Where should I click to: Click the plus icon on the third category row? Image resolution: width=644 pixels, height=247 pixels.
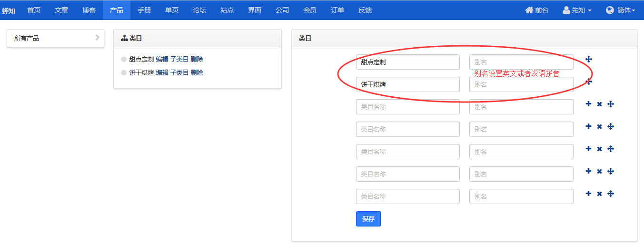(x=588, y=104)
